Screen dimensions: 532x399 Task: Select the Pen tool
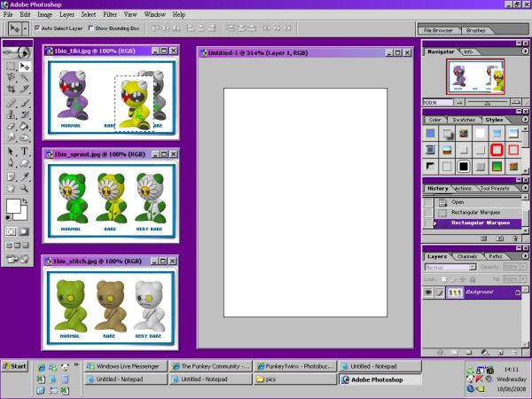pos(12,163)
